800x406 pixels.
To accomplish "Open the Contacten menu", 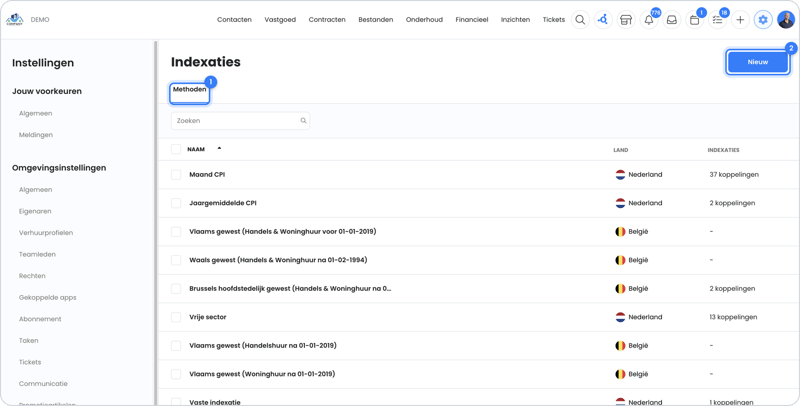I will (234, 20).
